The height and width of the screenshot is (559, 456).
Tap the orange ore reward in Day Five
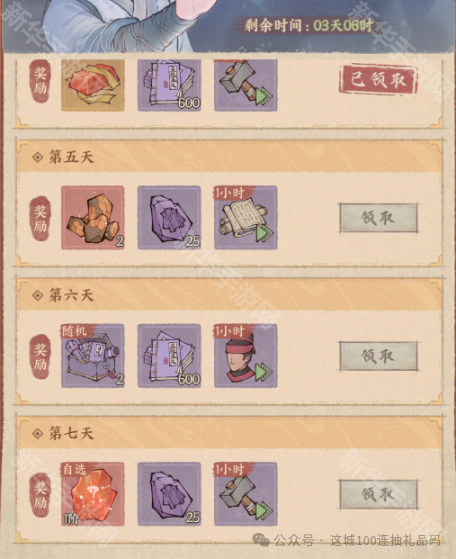tap(93, 217)
